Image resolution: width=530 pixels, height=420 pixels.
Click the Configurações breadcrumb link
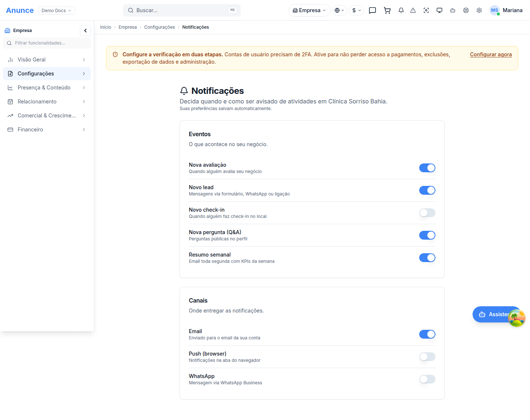click(159, 27)
